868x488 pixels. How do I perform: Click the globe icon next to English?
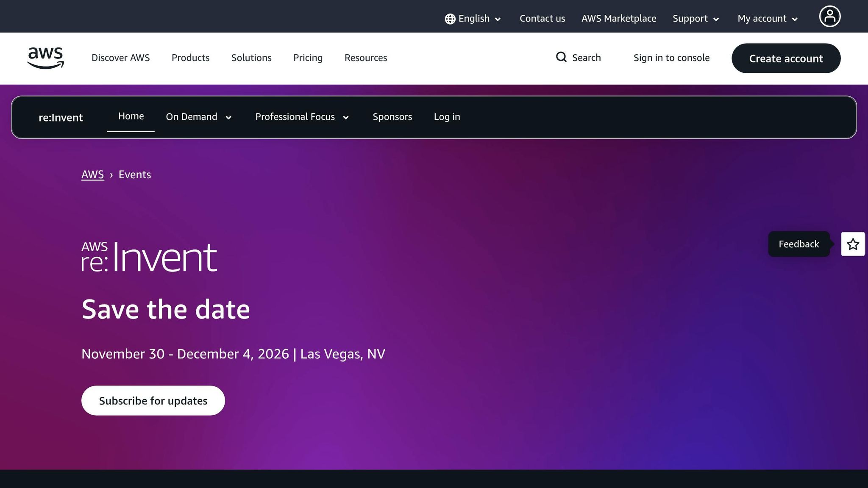point(450,19)
